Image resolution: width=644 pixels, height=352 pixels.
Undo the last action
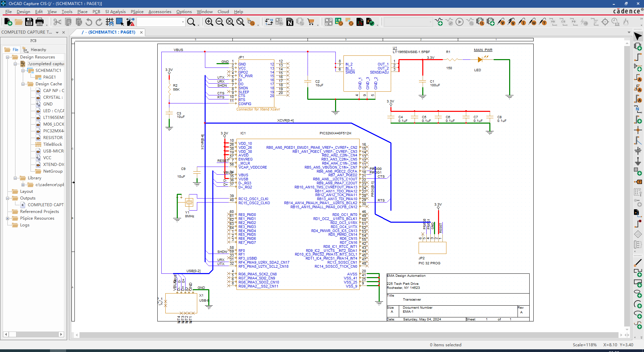pyautogui.click(x=89, y=22)
